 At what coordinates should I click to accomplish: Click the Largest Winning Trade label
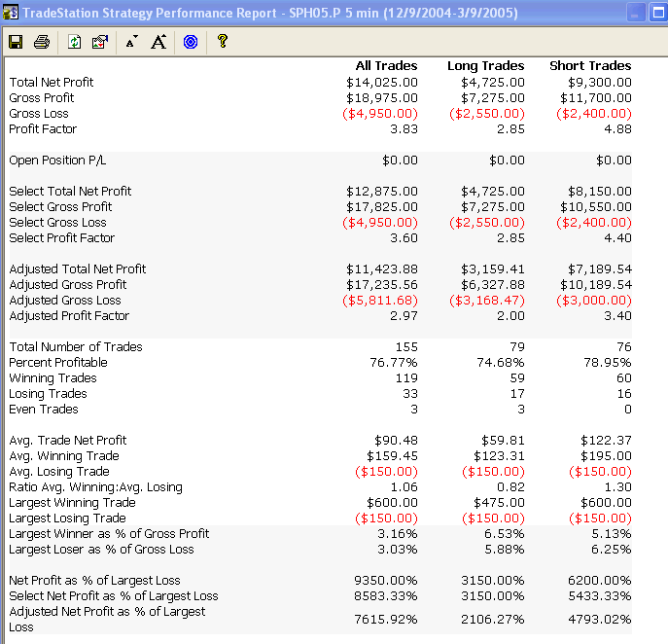click(x=72, y=503)
